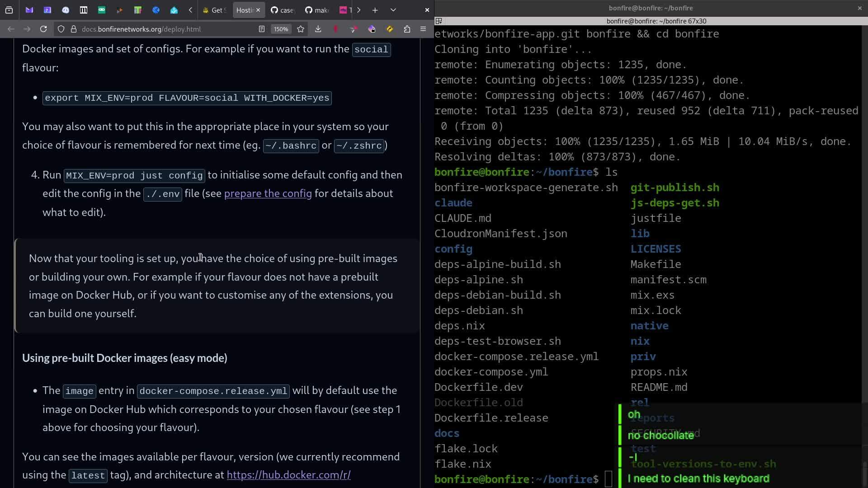This screenshot has height=488, width=868.
Task: Click the 'MIX_ENV=prod just config' code
Action: (134, 175)
